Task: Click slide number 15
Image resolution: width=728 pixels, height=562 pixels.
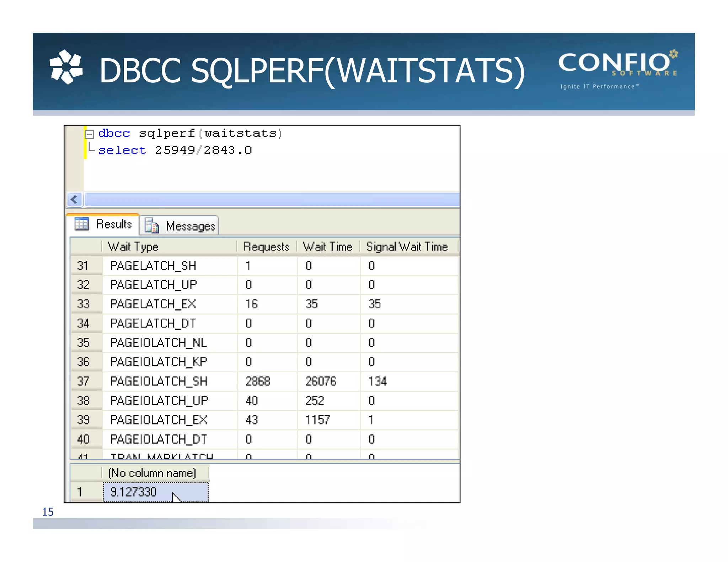Action: (x=48, y=512)
